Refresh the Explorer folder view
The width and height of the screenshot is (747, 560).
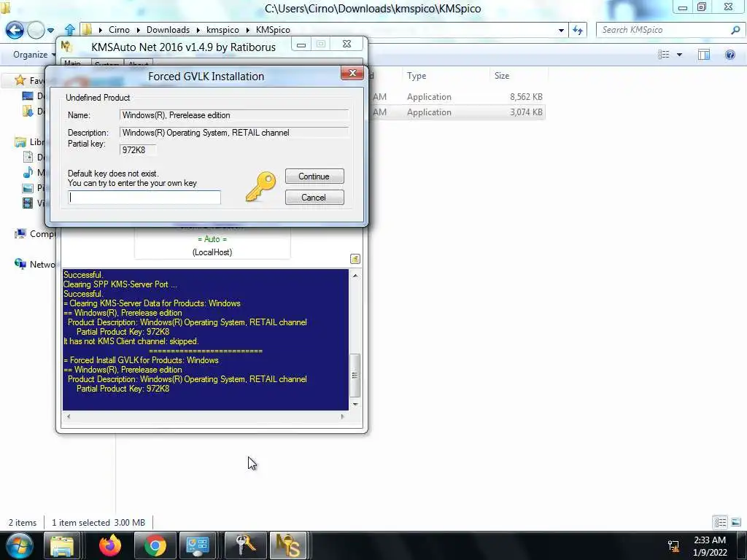click(x=578, y=30)
